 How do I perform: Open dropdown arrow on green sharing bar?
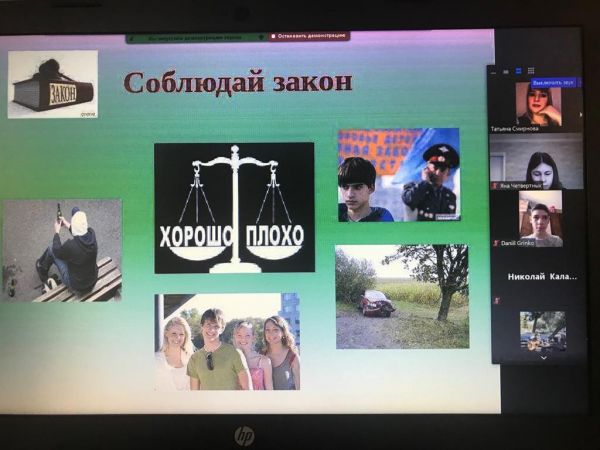coord(261,37)
